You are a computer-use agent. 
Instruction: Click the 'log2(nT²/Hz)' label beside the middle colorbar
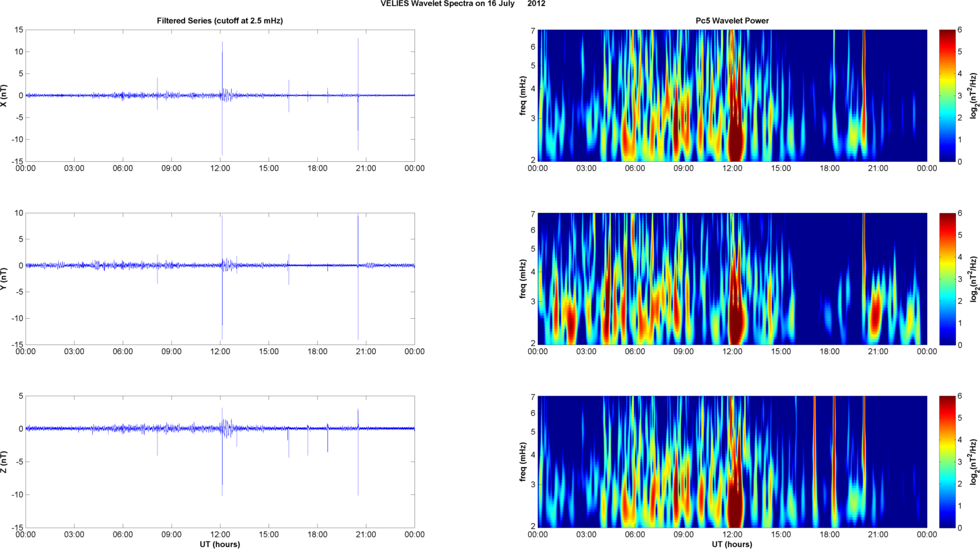click(974, 279)
